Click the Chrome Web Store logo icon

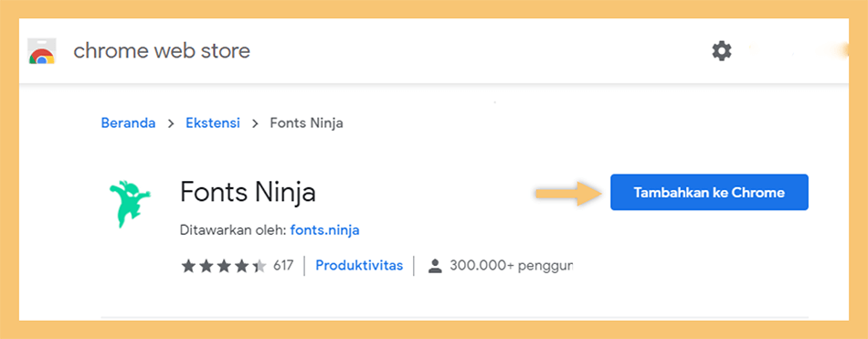tap(41, 51)
